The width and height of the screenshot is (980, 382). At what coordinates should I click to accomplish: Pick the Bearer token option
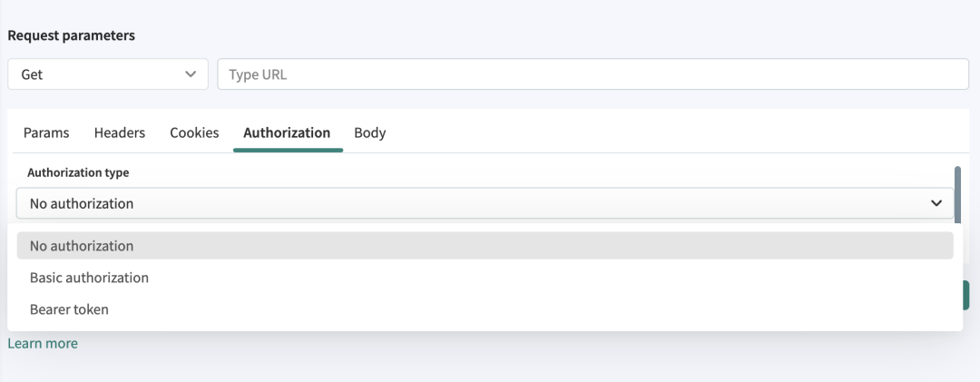point(69,309)
